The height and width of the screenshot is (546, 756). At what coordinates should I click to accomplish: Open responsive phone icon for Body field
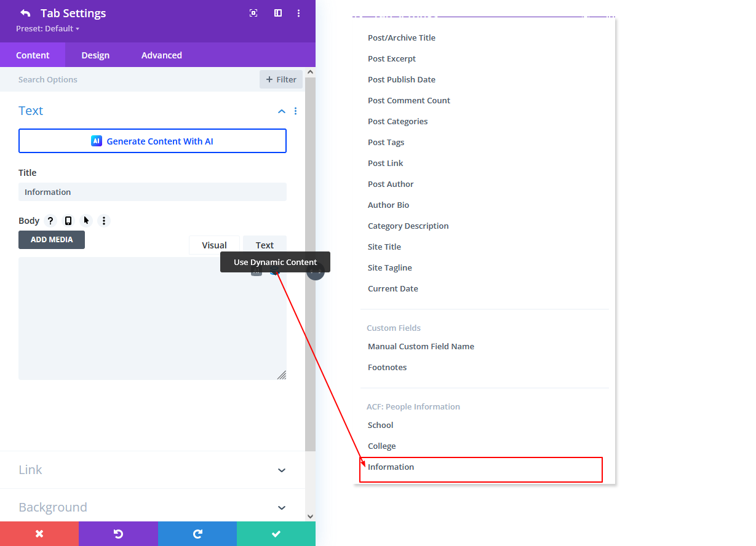pos(68,220)
